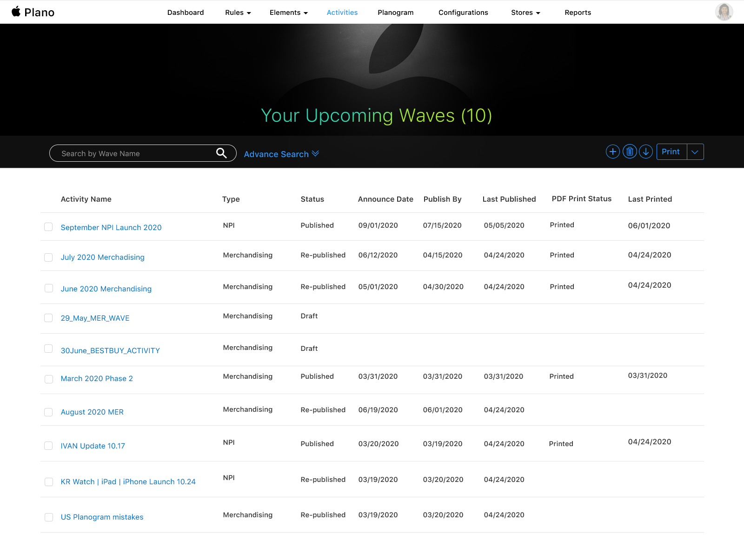
Task: Select the Activities menu item
Action: 342,13
